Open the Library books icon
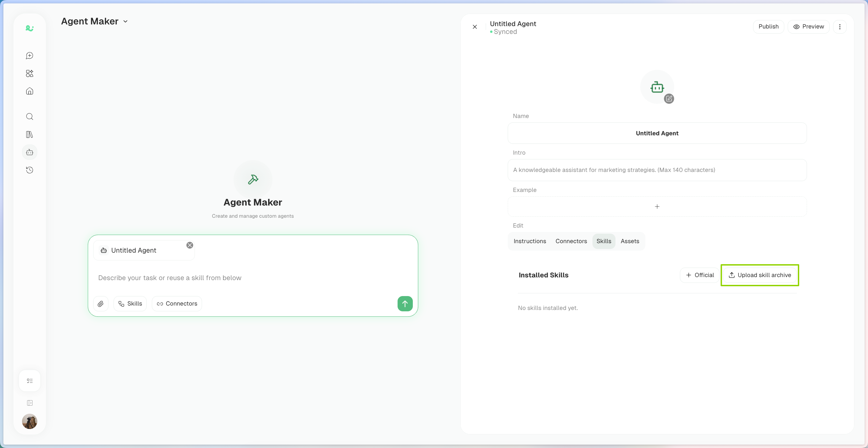Screen dimensions: 868x448 pyautogui.click(x=29, y=134)
